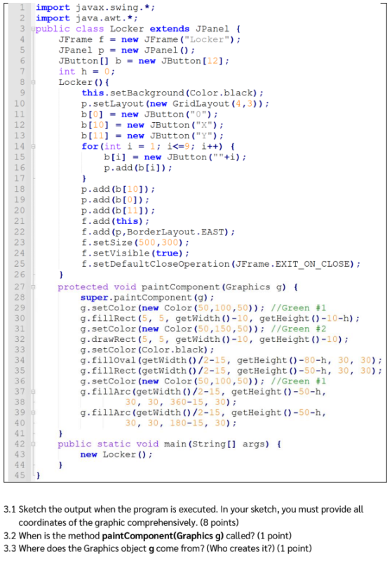Click the line 'p.add(b[10]);'
The width and height of the screenshot is (392, 568).
pos(118,190)
